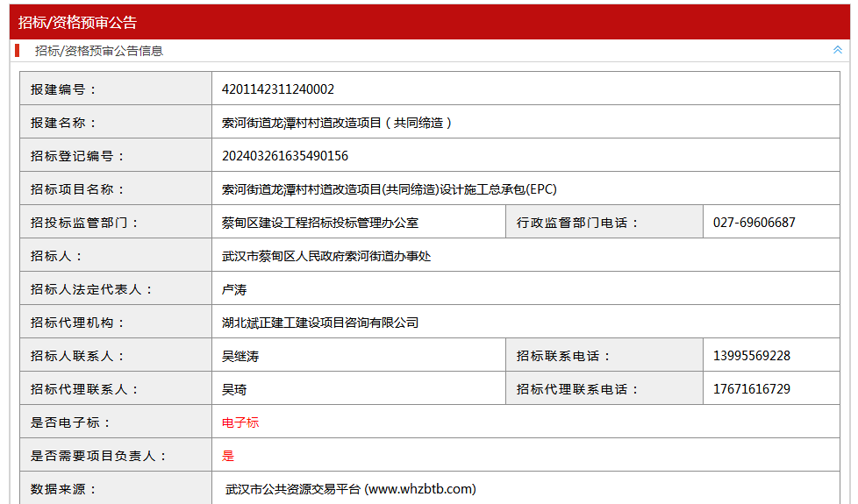Select phone number 17671616729
The height and width of the screenshot is (504, 858).
pyautogui.click(x=752, y=389)
